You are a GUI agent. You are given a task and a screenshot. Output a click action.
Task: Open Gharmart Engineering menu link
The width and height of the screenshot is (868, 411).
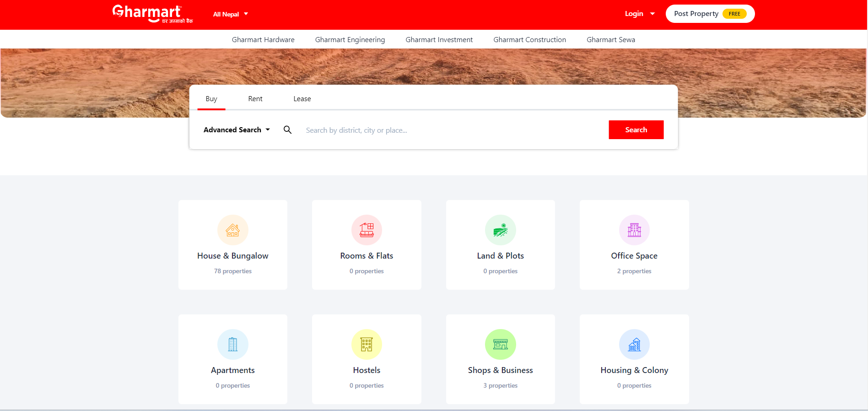(x=350, y=40)
